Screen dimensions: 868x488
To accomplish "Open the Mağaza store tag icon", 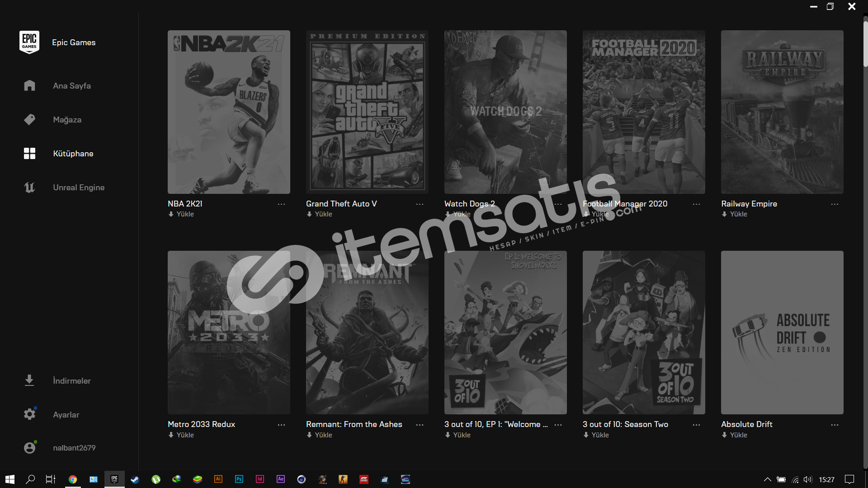I will (29, 119).
